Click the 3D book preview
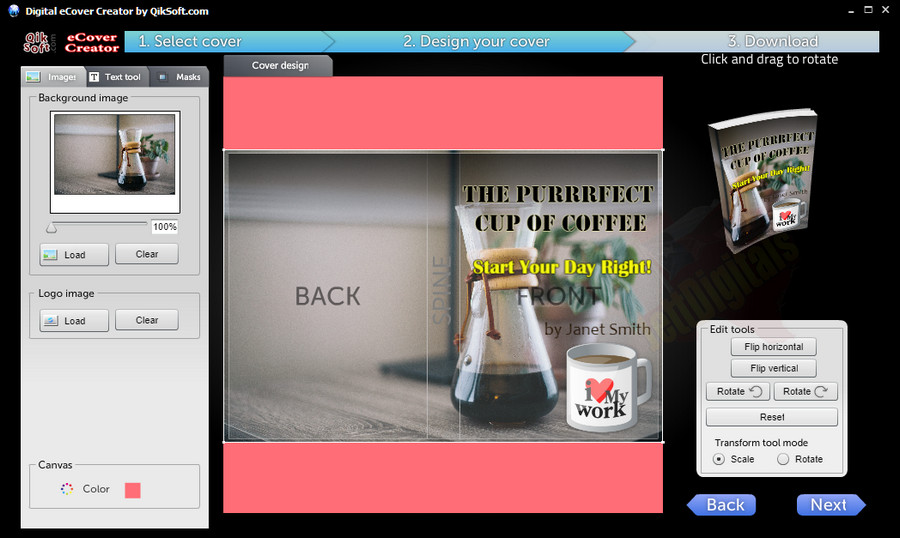 [x=762, y=181]
